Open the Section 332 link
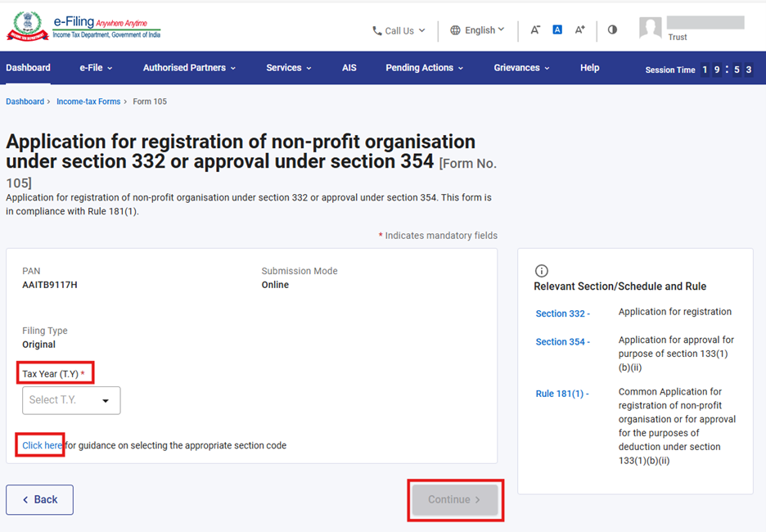766x532 pixels. click(562, 313)
